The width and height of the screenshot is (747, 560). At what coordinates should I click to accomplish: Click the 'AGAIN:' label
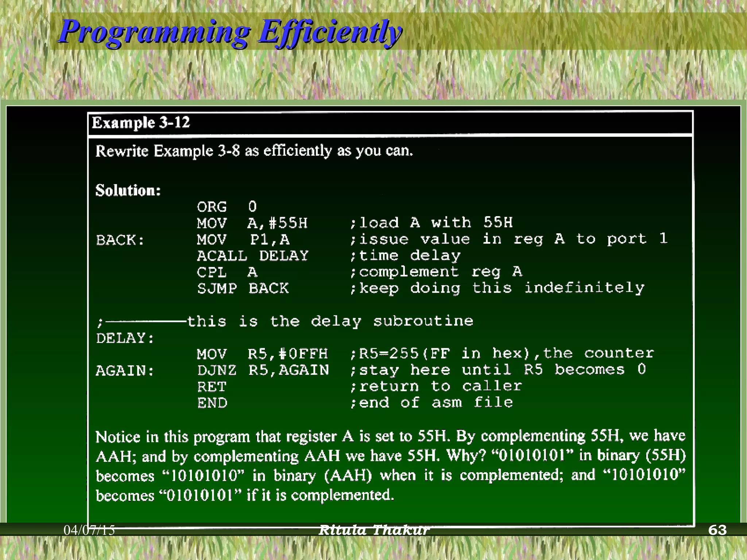[125, 371]
